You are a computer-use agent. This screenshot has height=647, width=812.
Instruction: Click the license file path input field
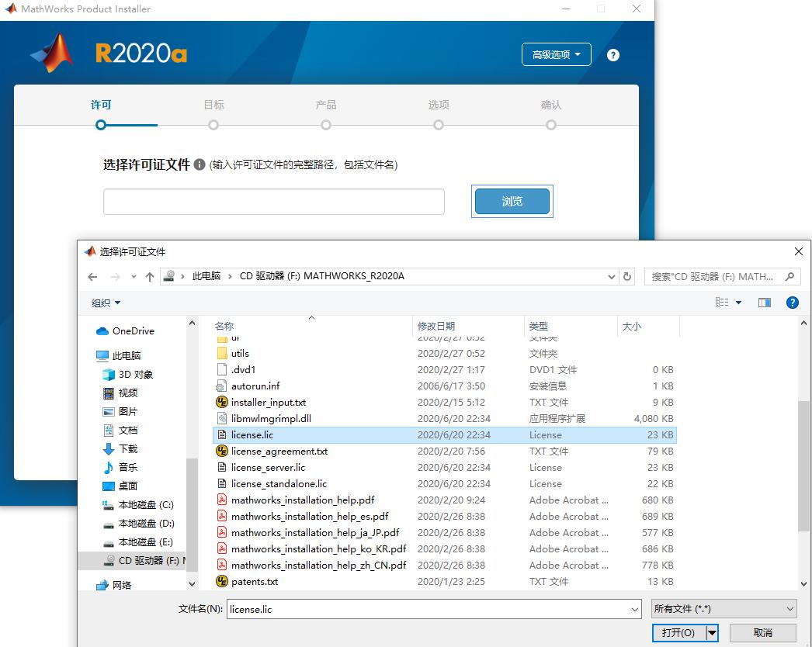tap(273, 202)
